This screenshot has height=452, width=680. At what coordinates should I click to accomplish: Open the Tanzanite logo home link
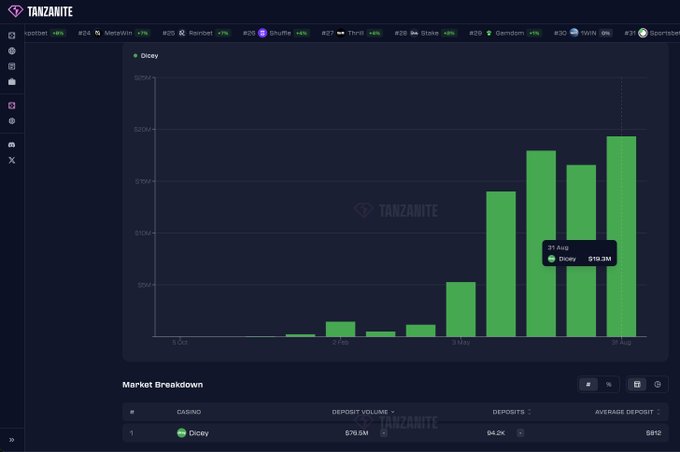tap(40, 11)
